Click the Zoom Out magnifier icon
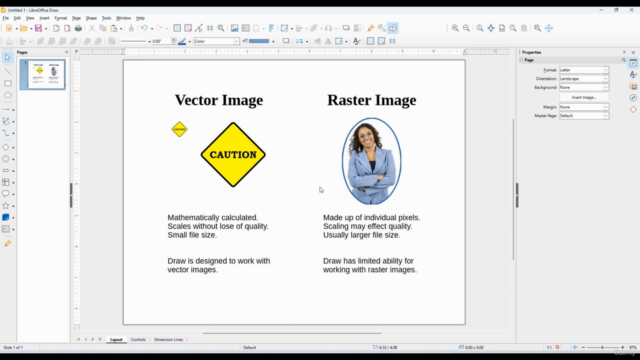The height and width of the screenshot is (360, 640). tap(466, 28)
